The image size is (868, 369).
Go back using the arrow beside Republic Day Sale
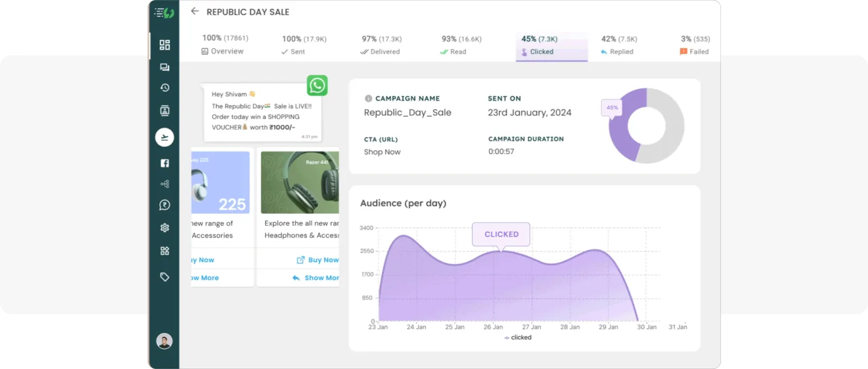(x=194, y=11)
